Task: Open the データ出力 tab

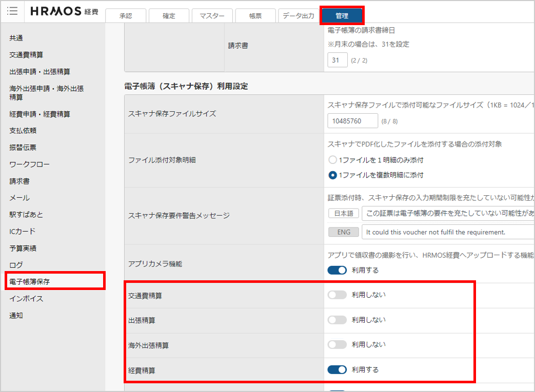Action: 299,16
